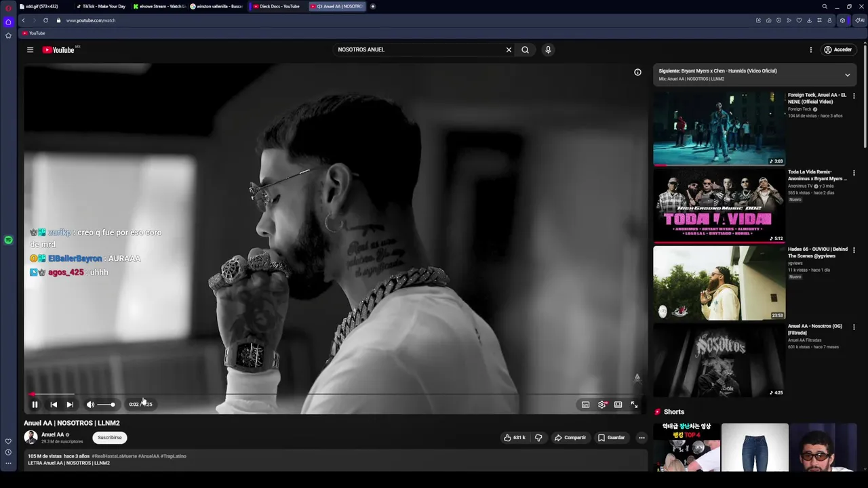Open sidebar heart pinboards icon
Image resolution: width=868 pixels, height=488 pixels.
click(8, 441)
